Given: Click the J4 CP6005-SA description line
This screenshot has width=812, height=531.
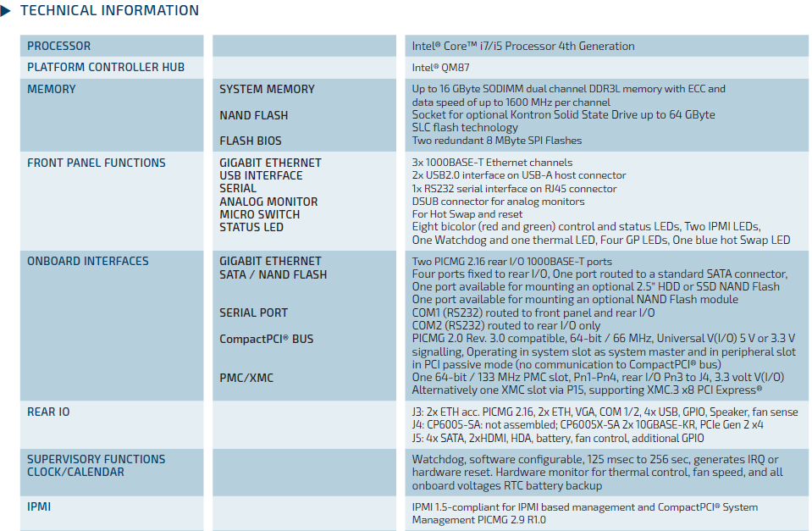Looking at the screenshot, I should pyautogui.click(x=588, y=425).
